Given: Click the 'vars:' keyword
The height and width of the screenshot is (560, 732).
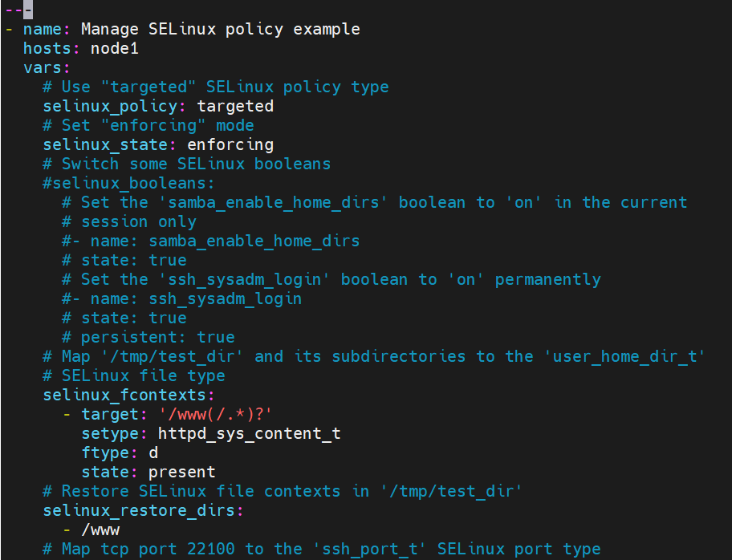Looking at the screenshot, I should click(x=47, y=67).
